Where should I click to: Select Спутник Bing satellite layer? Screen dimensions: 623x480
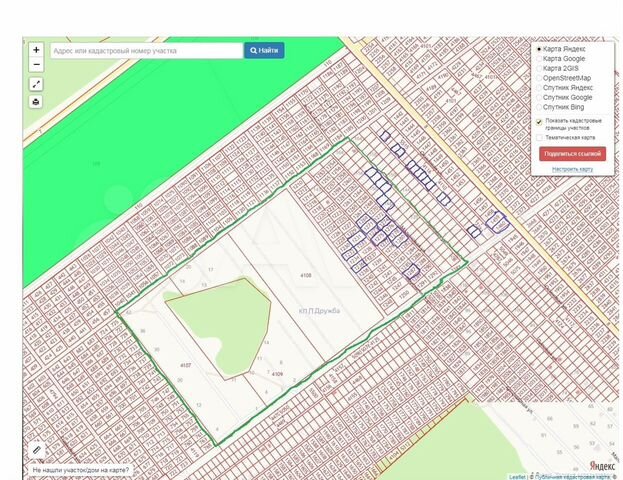(540, 107)
